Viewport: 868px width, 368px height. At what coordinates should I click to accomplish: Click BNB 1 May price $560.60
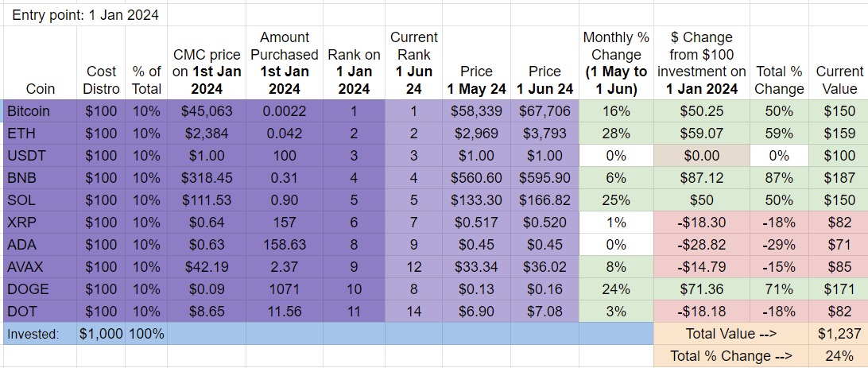click(x=477, y=177)
